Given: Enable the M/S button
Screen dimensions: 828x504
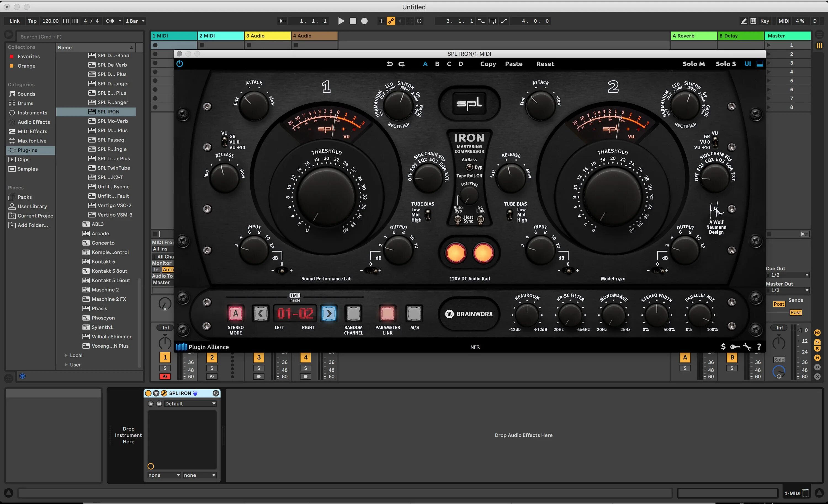Looking at the screenshot, I should pos(414,314).
